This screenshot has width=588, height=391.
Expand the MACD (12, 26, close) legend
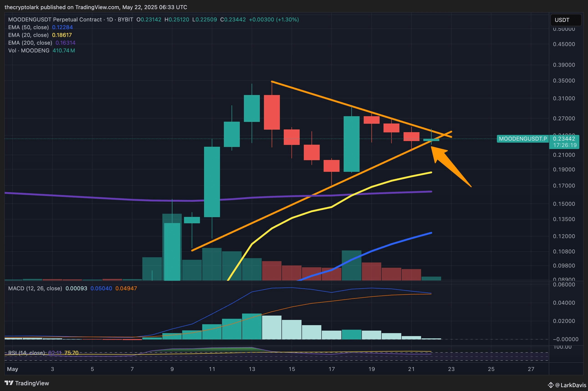pyautogui.click(x=35, y=288)
